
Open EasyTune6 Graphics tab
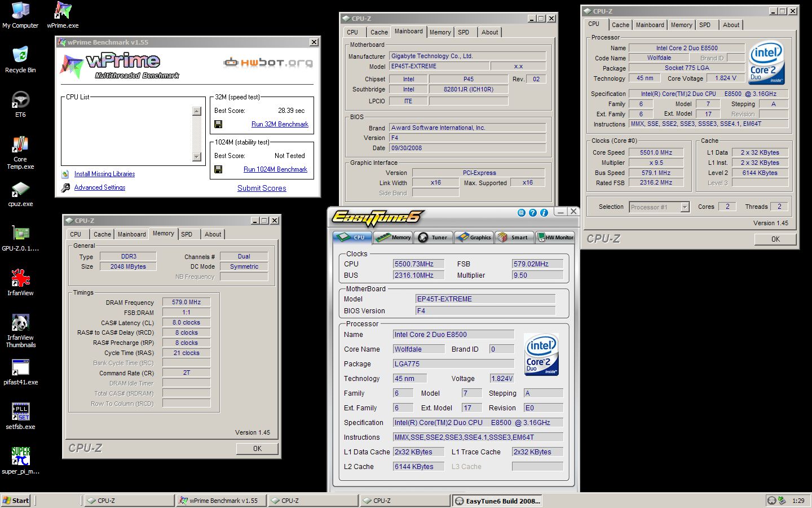474,237
